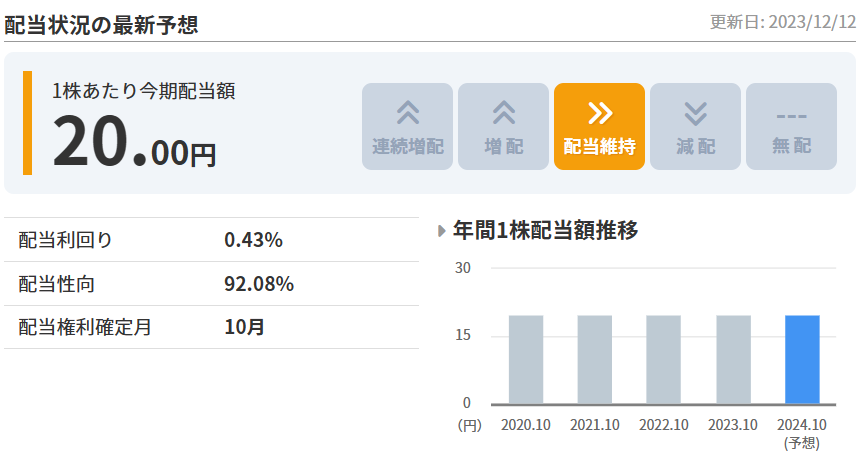Click the 配当利回り row label
Viewport: 863px width, 457px height.
pyautogui.click(x=66, y=240)
